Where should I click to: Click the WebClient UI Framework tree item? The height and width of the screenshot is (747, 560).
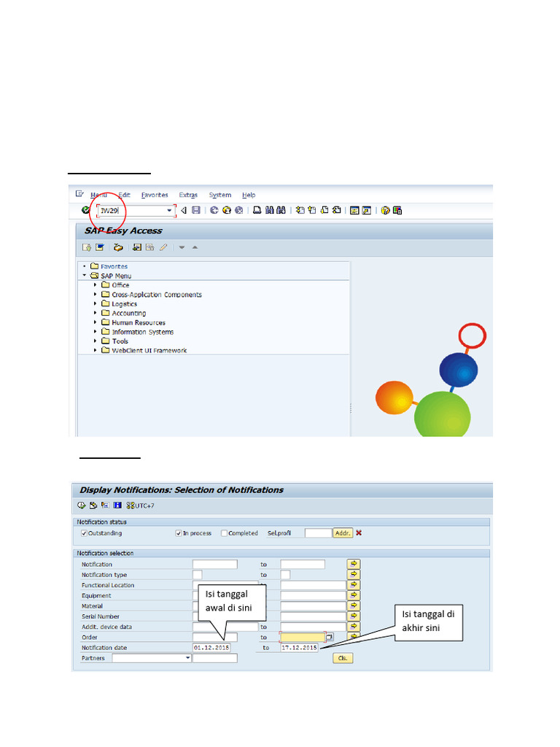click(x=149, y=350)
